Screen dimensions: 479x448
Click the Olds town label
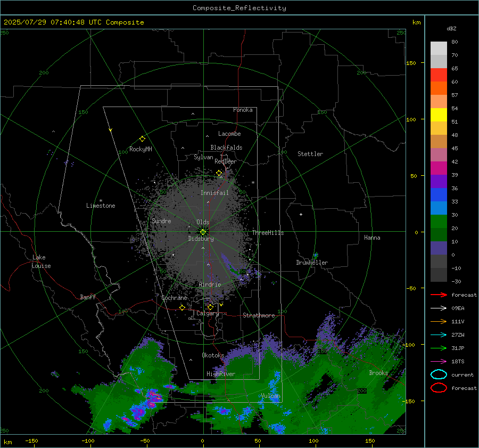click(203, 222)
